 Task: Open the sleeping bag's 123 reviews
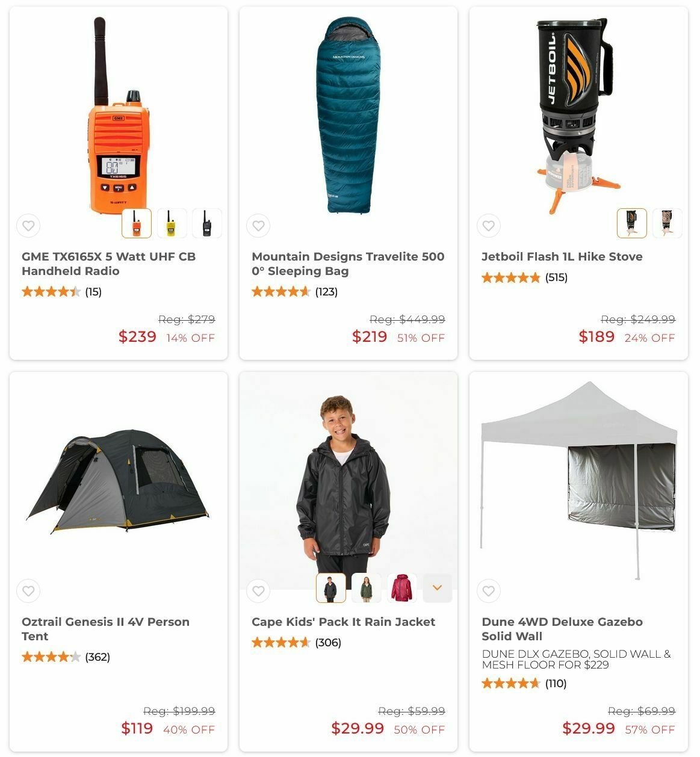point(326,292)
